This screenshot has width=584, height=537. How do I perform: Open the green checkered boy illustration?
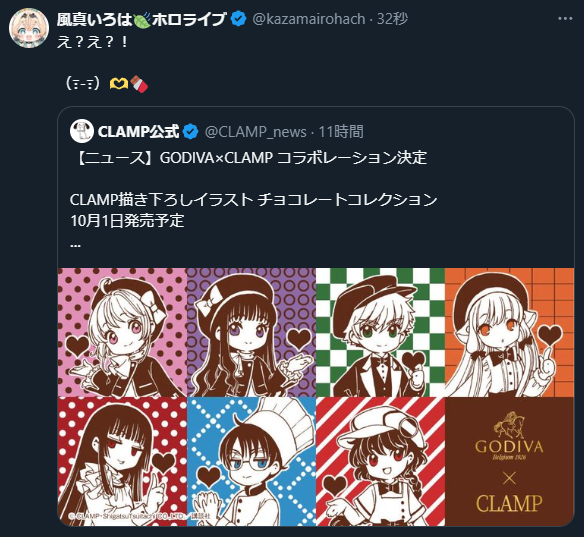point(380,332)
